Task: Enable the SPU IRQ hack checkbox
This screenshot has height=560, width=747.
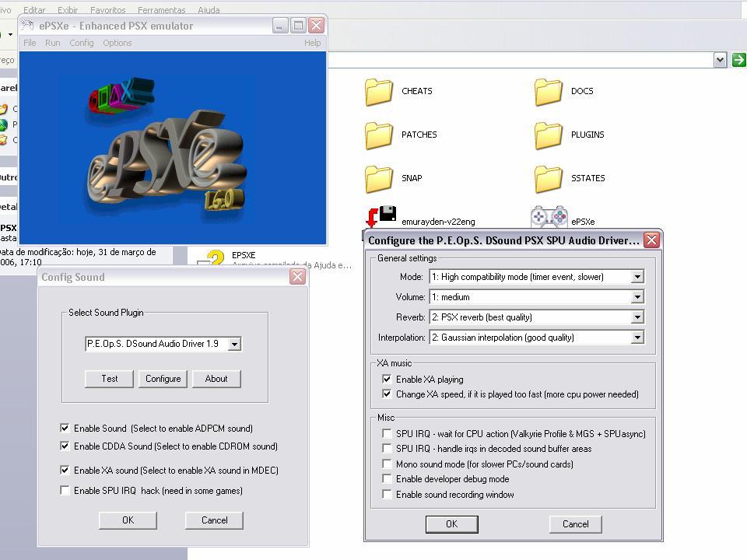Action: pyautogui.click(x=65, y=491)
